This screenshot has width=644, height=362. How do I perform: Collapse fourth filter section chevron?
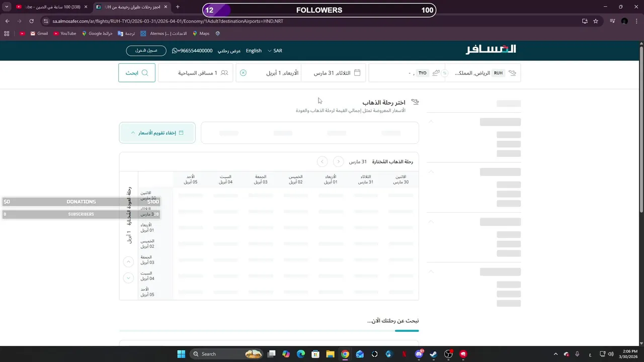click(x=431, y=271)
